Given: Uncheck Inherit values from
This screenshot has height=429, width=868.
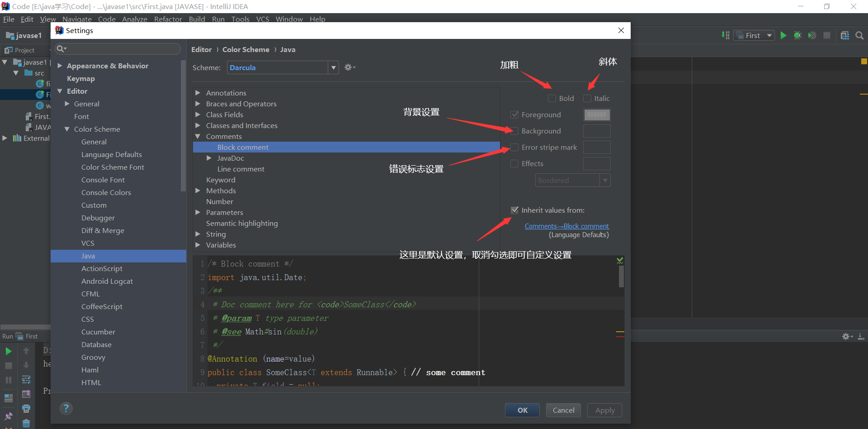Looking at the screenshot, I should pos(514,210).
